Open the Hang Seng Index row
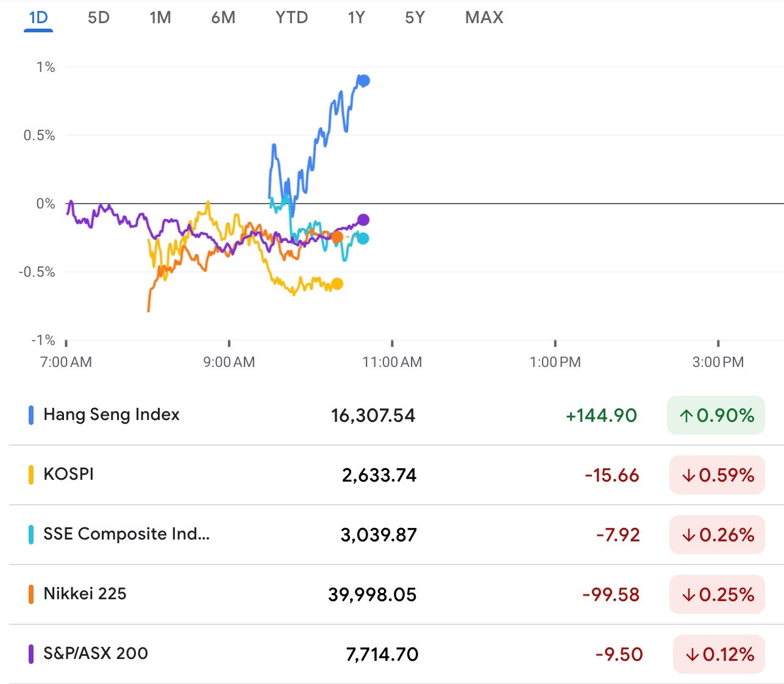Screen dimensions: 784x684 396,415
